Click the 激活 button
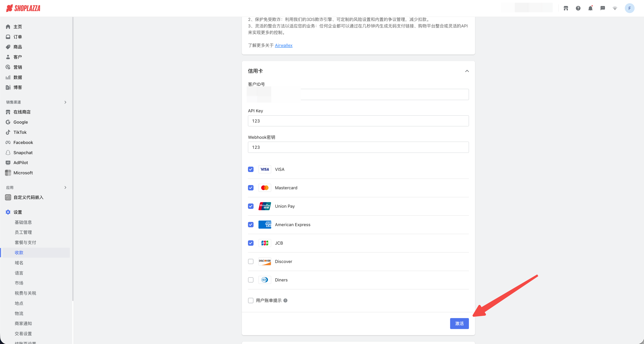Image resolution: width=644 pixels, height=344 pixels. (459, 323)
